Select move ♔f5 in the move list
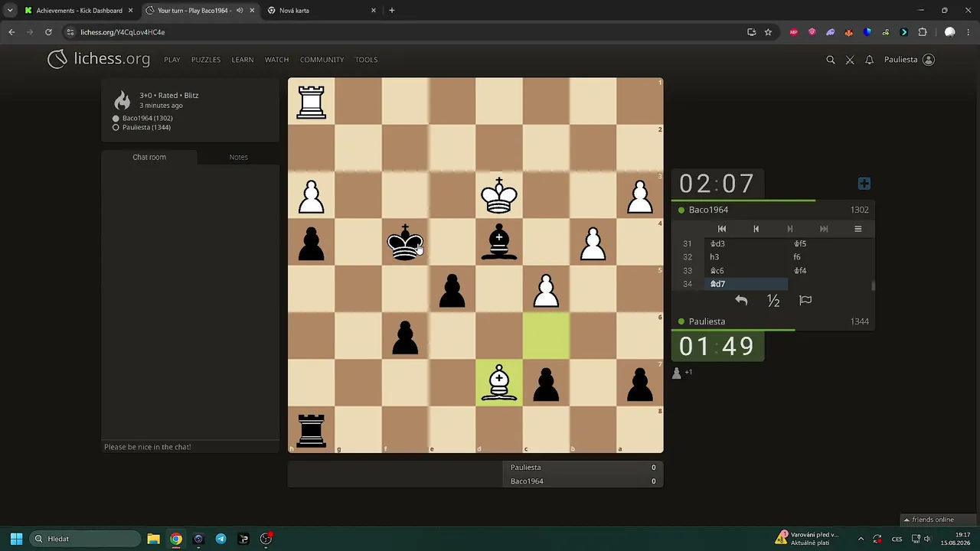980x551 pixels. click(830, 243)
